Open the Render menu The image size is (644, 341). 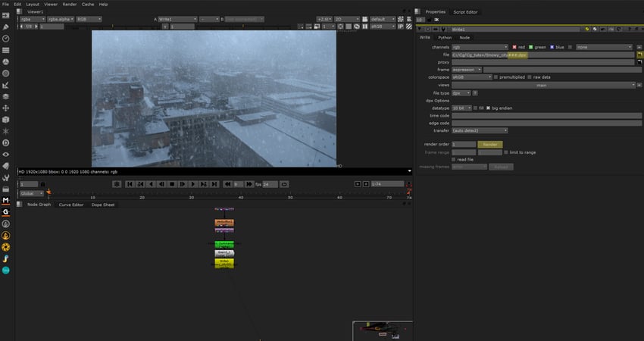[69, 4]
